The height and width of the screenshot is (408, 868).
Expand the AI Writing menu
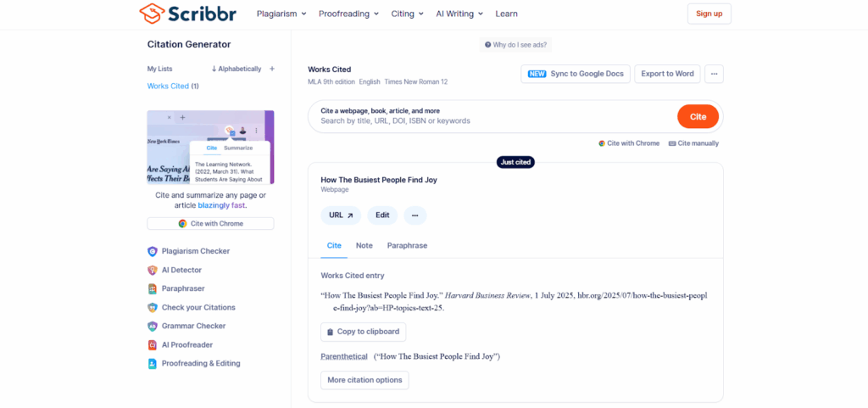(459, 14)
